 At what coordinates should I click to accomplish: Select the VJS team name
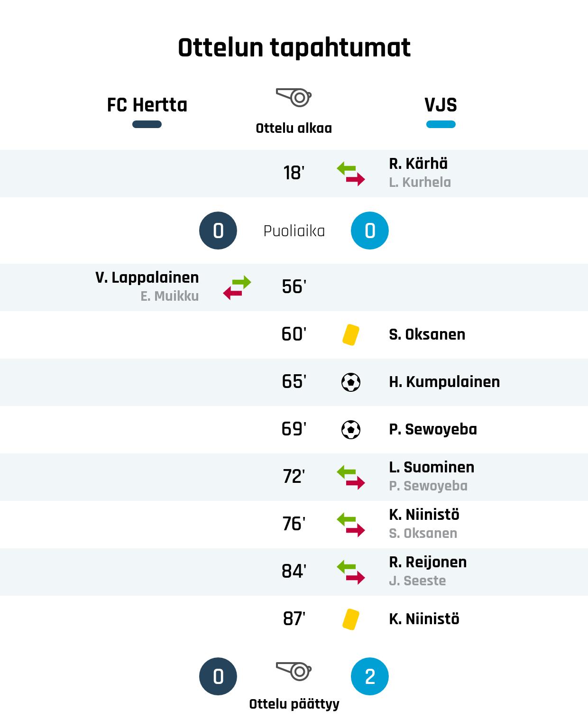(x=441, y=105)
